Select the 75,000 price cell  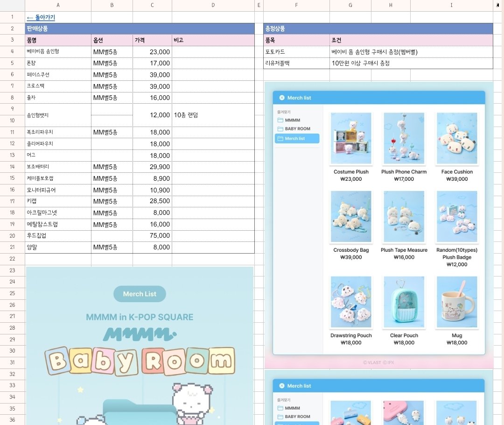[152, 235]
